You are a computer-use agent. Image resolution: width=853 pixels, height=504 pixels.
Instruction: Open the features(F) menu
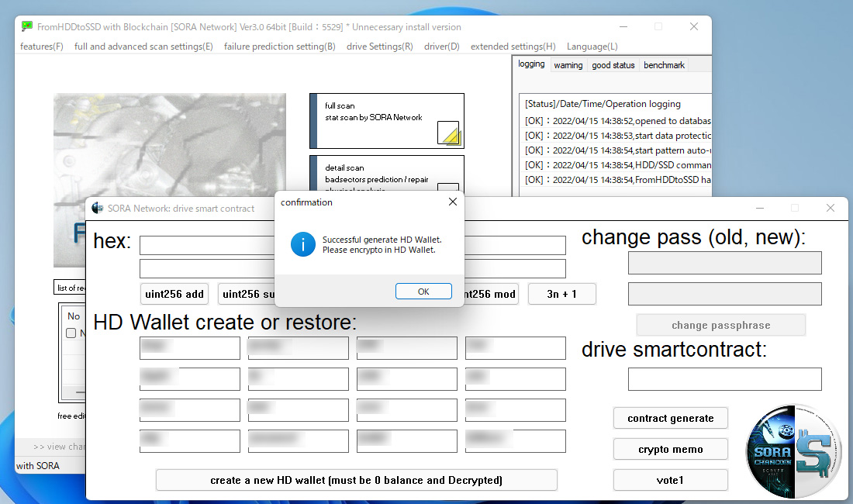tap(41, 47)
